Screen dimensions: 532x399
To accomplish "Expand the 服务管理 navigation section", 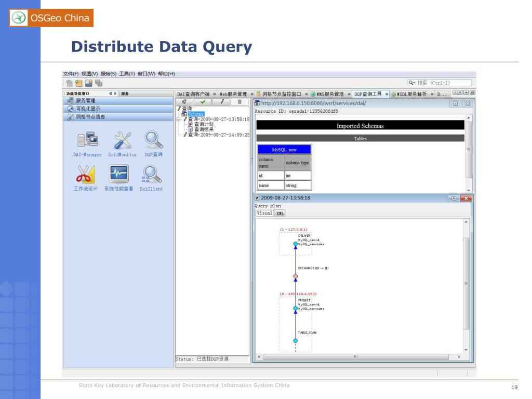I will tap(118, 100).
